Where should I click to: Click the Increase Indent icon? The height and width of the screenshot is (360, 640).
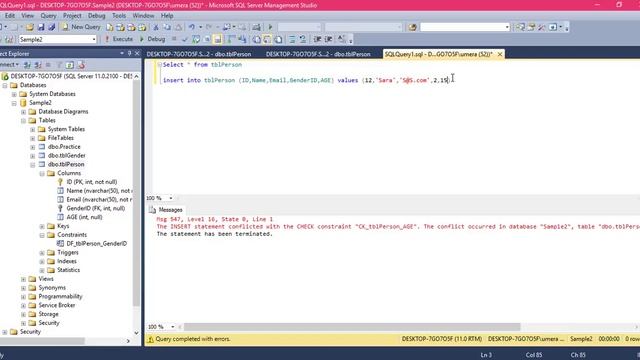click(x=328, y=39)
